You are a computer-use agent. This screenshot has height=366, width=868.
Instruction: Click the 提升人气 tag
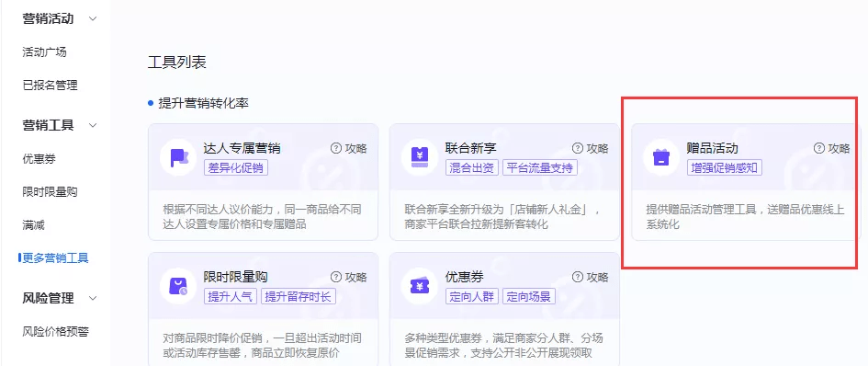[231, 296]
